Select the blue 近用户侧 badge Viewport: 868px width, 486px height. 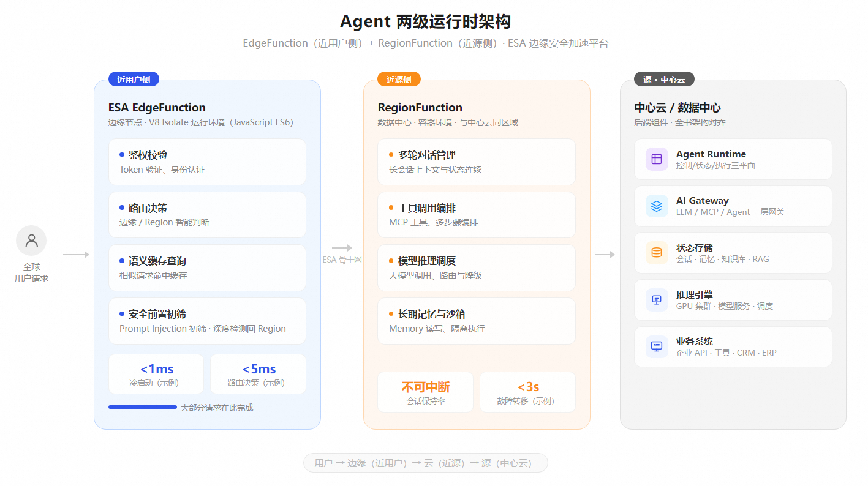click(x=134, y=80)
